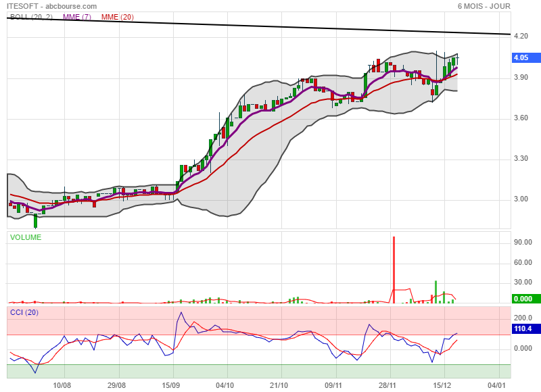The width and height of the screenshot is (541, 392).
Task: Click the 'MME (7)' legend label
Action: 77,17
